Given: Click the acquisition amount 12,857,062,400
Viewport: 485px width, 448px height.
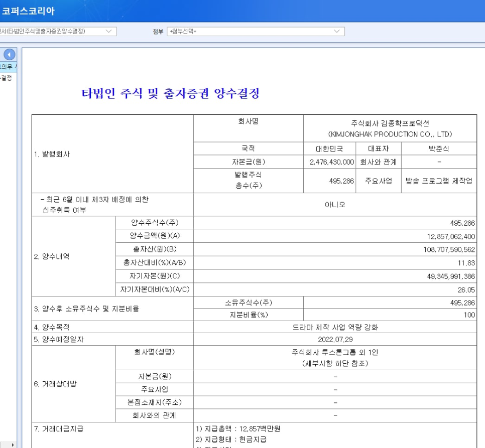Looking at the screenshot, I should click(451, 236).
